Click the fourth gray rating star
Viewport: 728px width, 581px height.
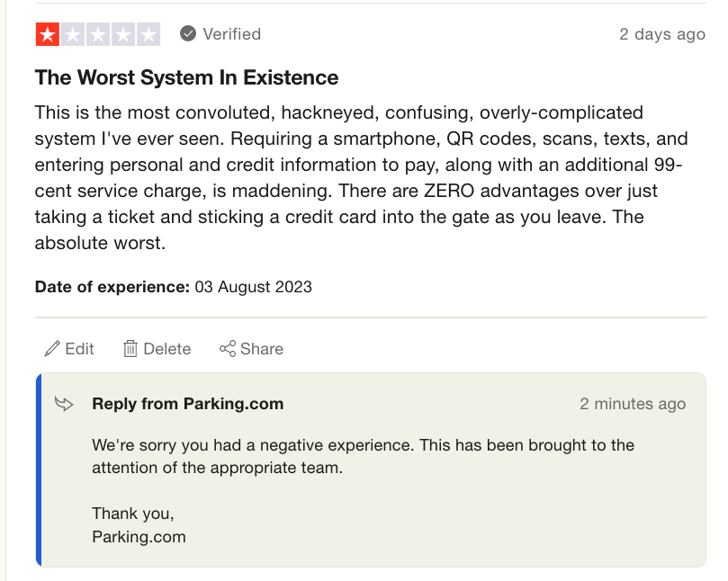(123, 34)
